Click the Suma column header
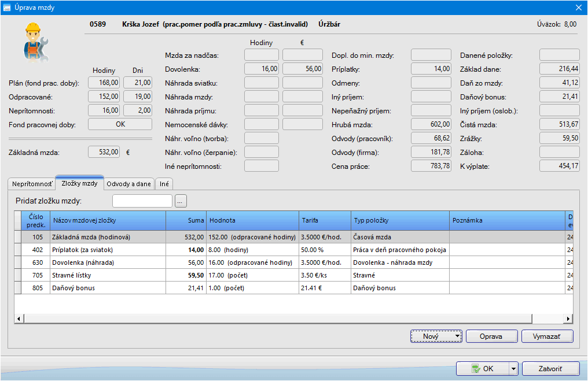The width and height of the screenshot is (588, 381). pos(185,220)
